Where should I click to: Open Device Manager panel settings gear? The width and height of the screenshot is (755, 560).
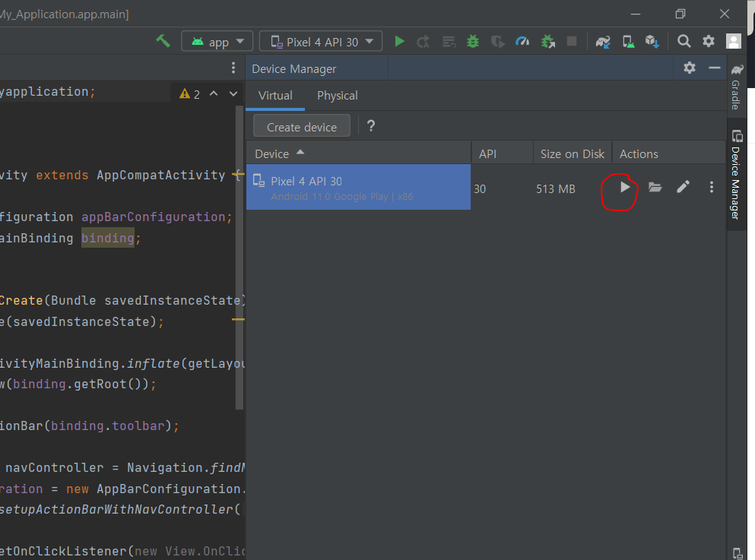tap(690, 68)
